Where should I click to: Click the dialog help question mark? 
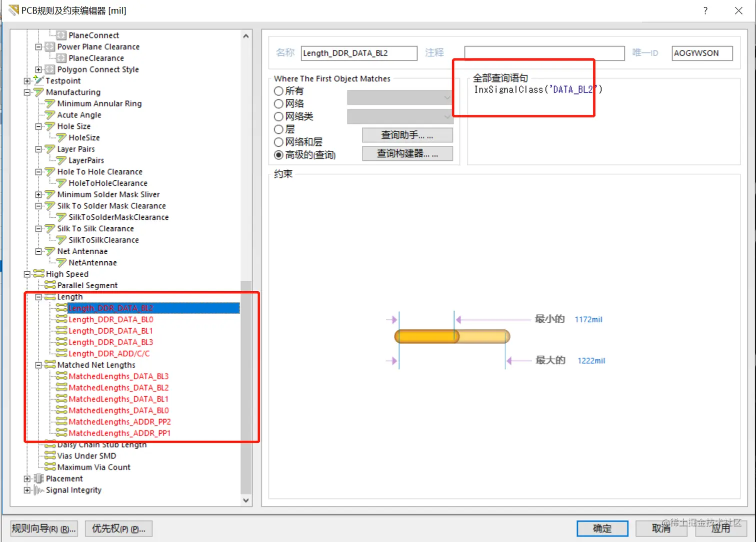click(705, 11)
